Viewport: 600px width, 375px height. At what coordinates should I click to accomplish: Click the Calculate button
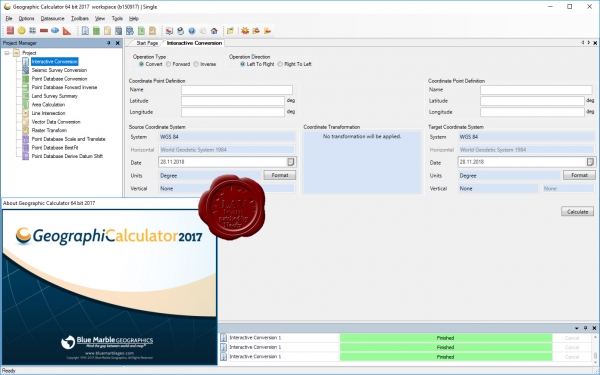coord(577,212)
